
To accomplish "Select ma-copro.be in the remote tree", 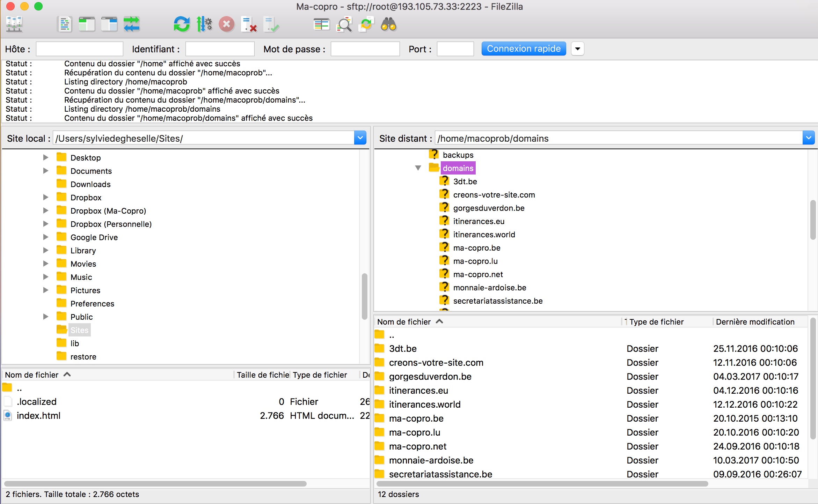I will (x=477, y=248).
